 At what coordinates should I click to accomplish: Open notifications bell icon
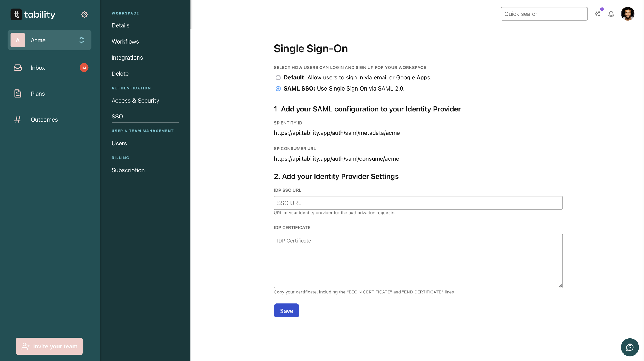pos(611,14)
